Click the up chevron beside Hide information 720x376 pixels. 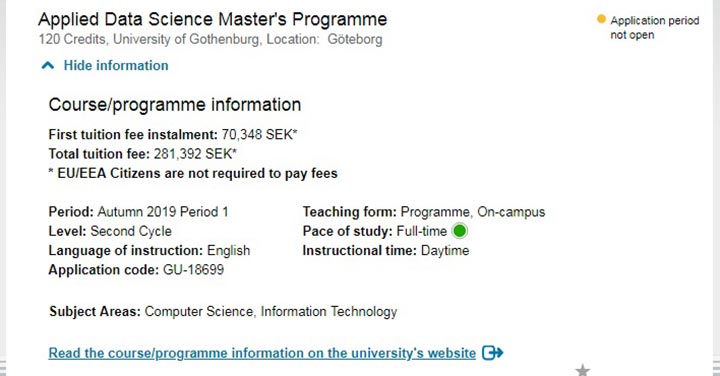click(48, 66)
